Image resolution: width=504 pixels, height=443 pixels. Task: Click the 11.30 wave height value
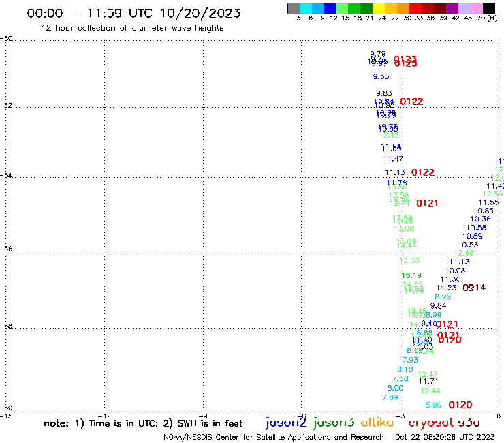[451, 279]
